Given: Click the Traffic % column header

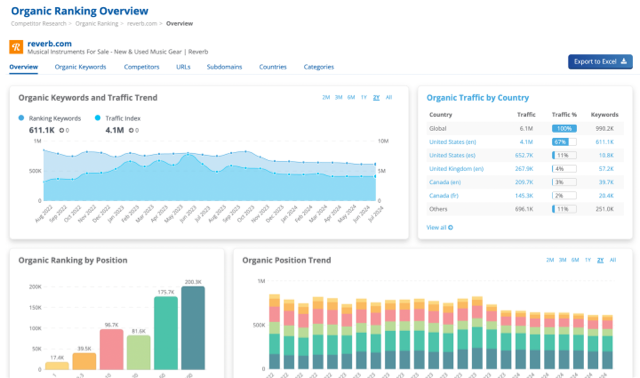Looking at the screenshot, I should coord(564,115).
